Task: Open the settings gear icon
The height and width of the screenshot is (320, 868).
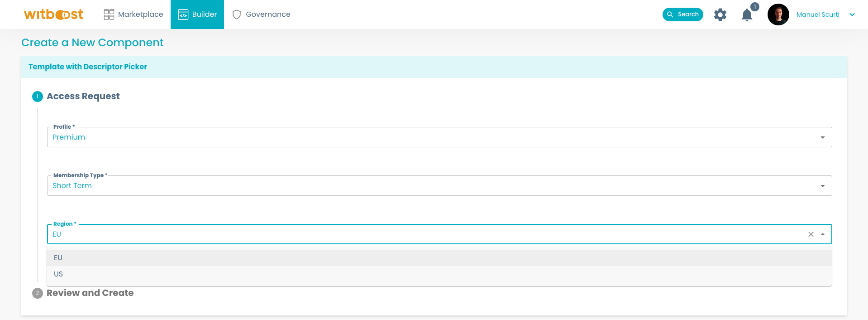Action: tap(720, 15)
